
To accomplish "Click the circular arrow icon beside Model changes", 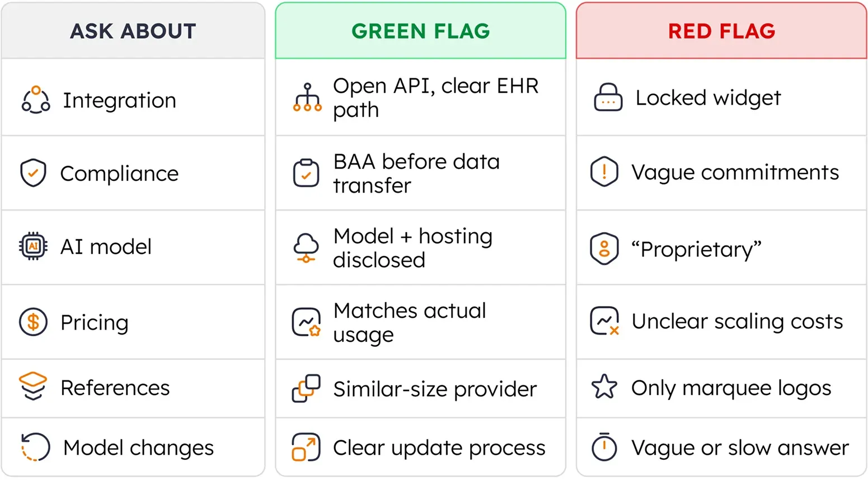I will (35, 447).
